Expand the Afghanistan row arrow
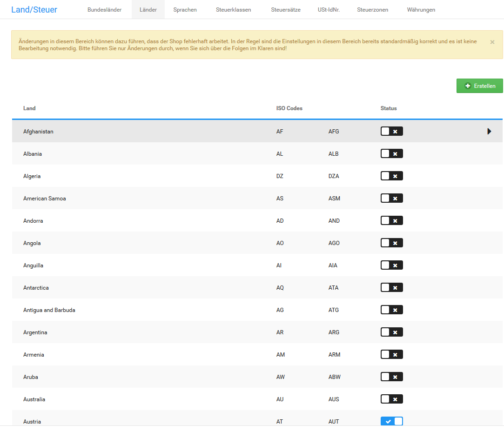The image size is (504, 431). [x=489, y=132]
